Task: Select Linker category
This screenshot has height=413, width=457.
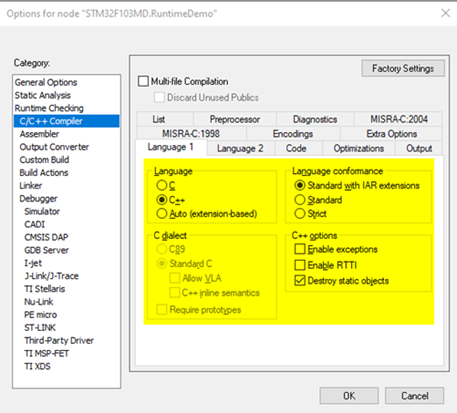Action: click(66, 186)
